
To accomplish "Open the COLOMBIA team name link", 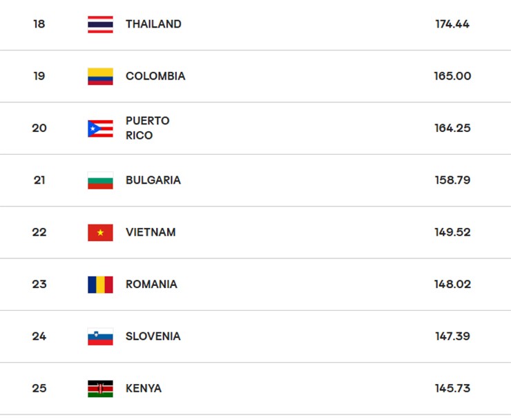I will tap(155, 76).
